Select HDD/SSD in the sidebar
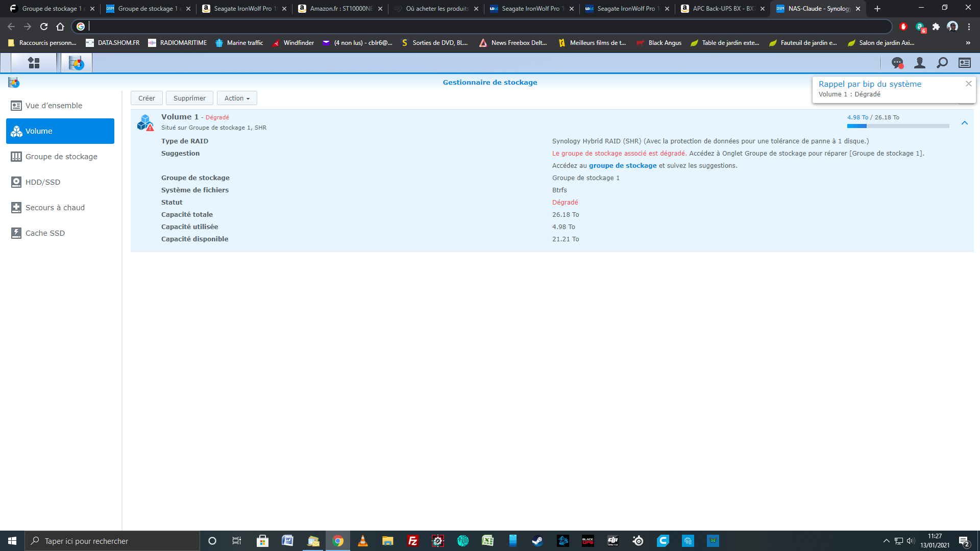 tap(43, 182)
